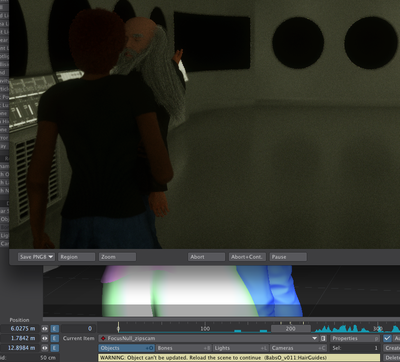Click the item picker icon beside Current Item
The width and height of the screenshot is (400, 362).
coord(323,338)
